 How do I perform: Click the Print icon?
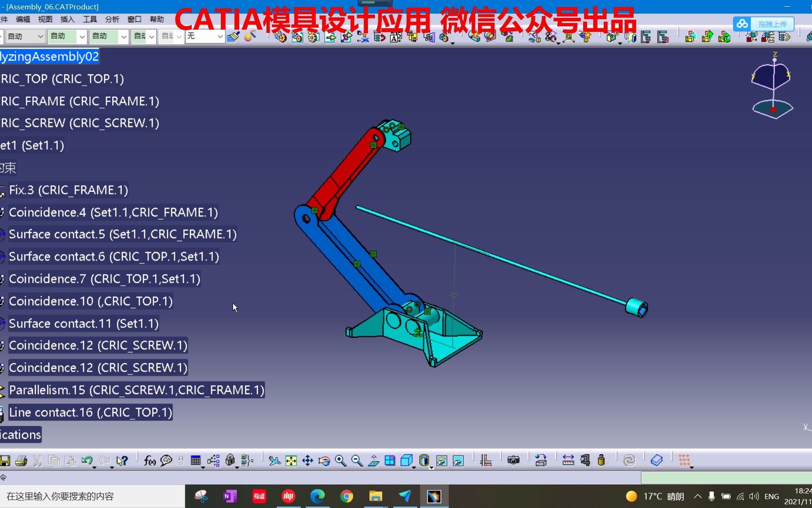(21, 460)
